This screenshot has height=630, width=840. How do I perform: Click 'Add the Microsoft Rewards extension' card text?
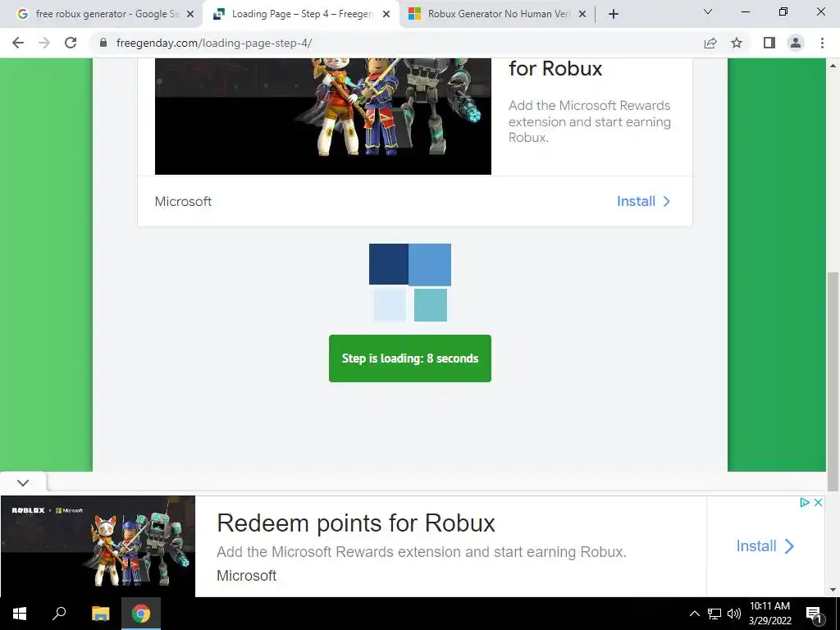589,121
